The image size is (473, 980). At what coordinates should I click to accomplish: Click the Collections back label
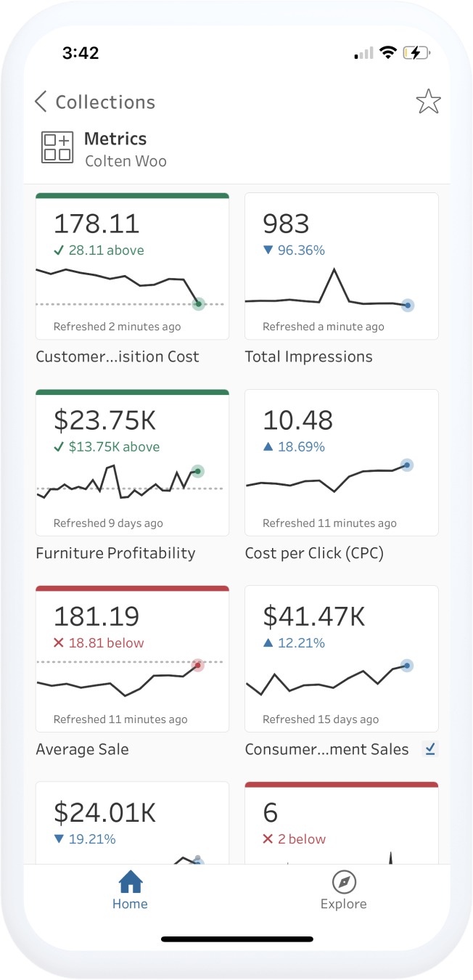coord(105,102)
